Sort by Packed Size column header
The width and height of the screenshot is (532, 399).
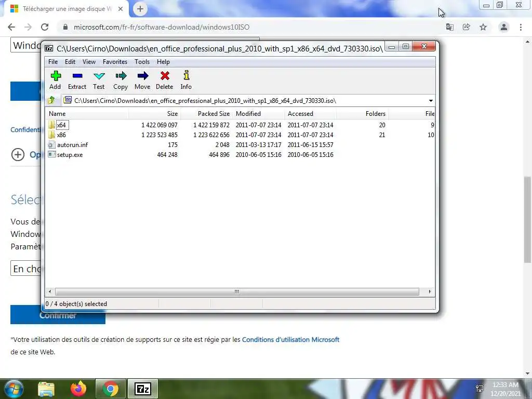[x=207, y=114]
